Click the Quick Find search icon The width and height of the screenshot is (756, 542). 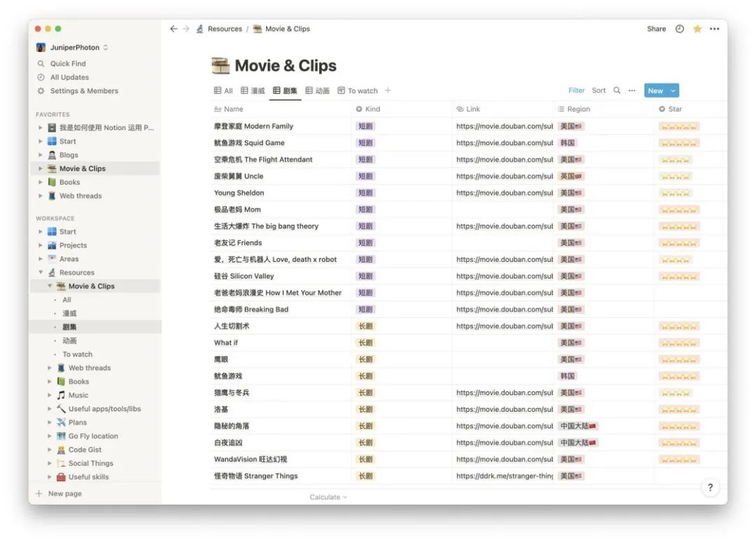click(41, 64)
